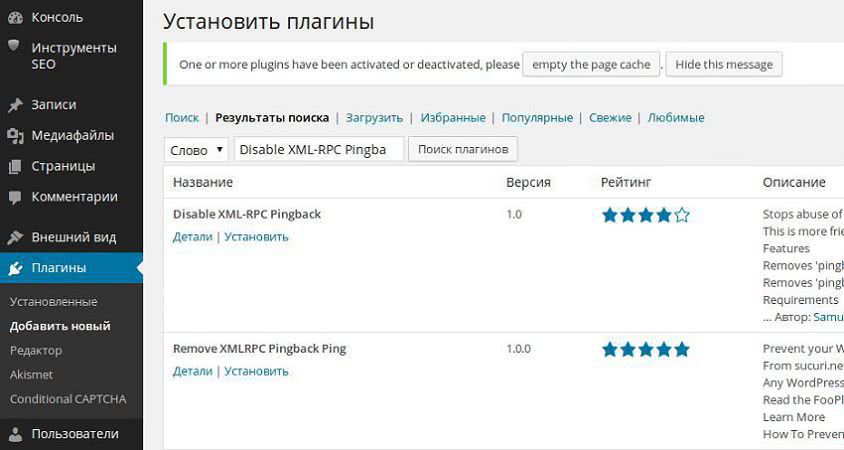Focus the plugin search text field
This screenshot has width=844, height=450.
tap(318, 150)
